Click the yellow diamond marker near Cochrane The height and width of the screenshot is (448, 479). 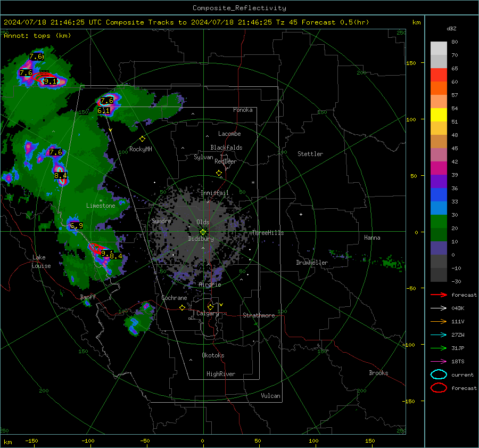coord(183,307)
